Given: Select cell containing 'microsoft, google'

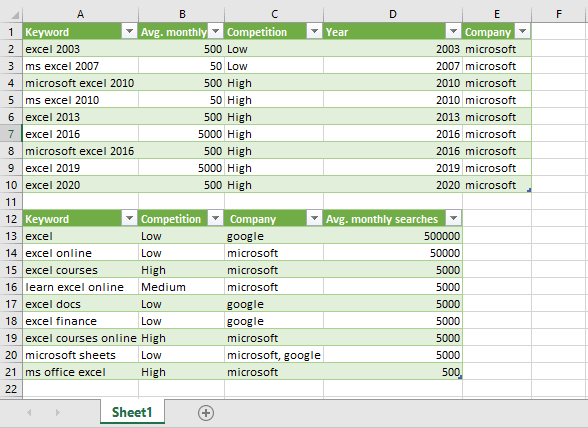Looking at the screenshot, I should 274,355.
